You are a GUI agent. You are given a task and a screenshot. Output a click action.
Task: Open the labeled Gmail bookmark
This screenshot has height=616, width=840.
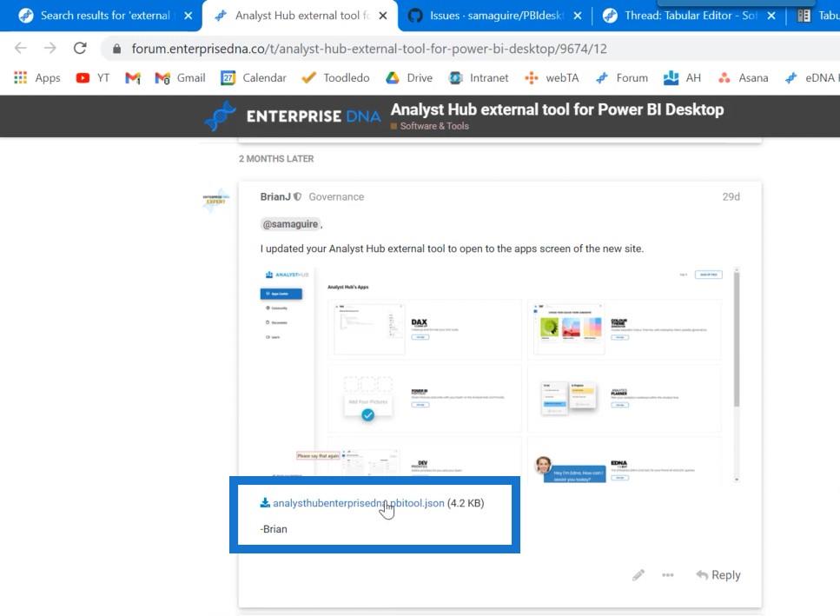[x=180, y=77]
